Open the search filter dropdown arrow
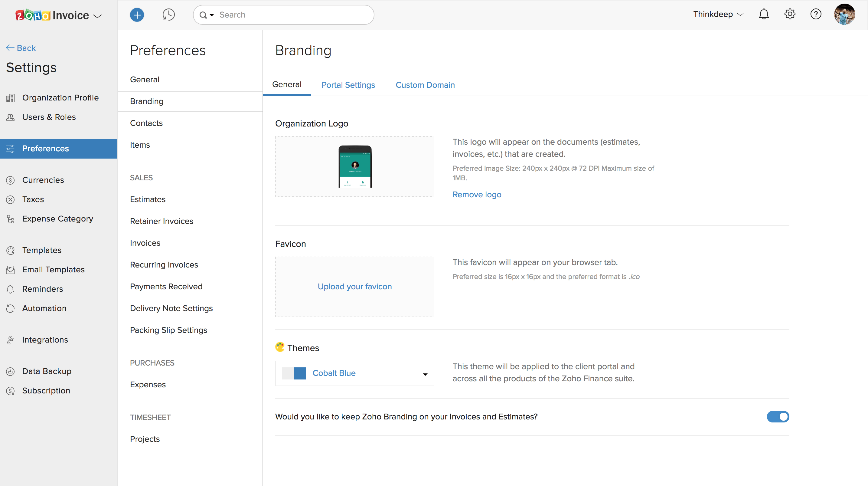 click(212, 15)
